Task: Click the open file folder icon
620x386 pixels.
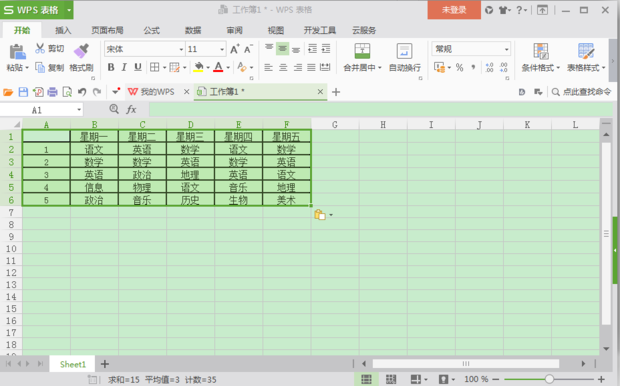Action: [8, 92]
